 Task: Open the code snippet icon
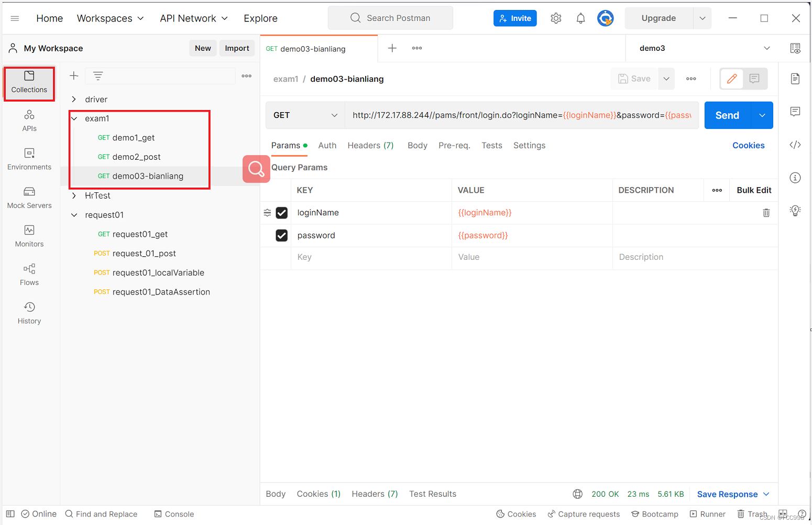click(795, 145)
